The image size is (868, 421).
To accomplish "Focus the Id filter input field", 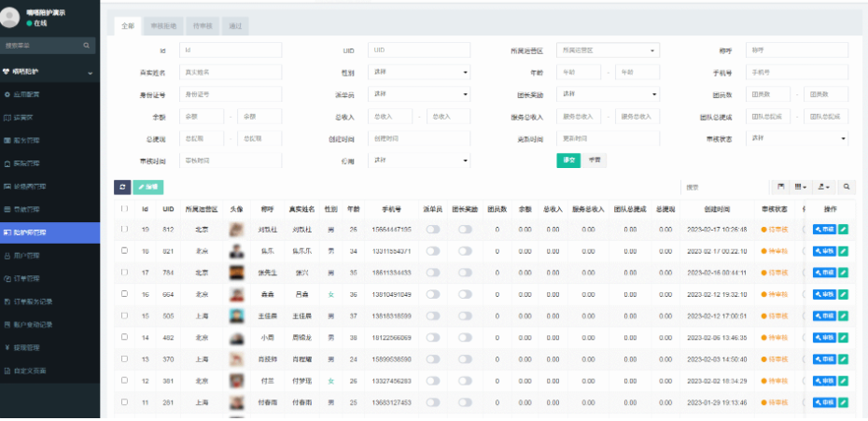I will (231, 49).
